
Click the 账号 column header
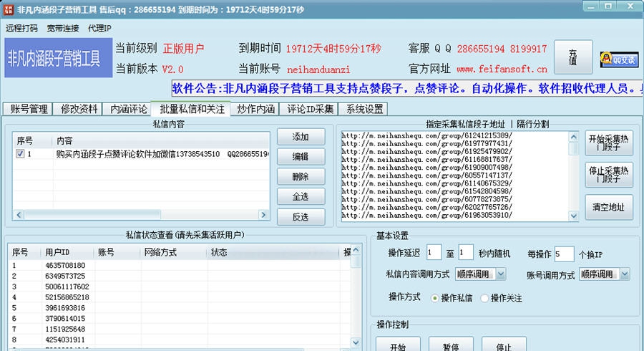(x=117, y=252)
